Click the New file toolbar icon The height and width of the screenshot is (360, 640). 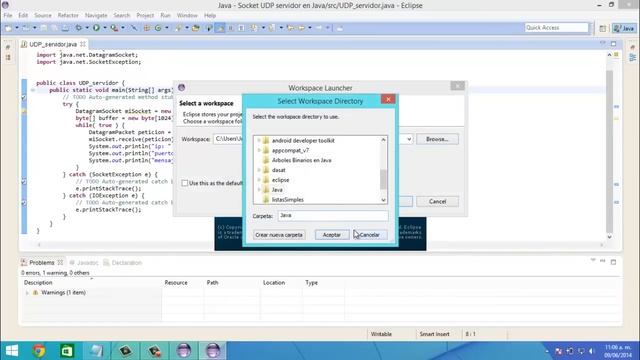click(8, 28)
